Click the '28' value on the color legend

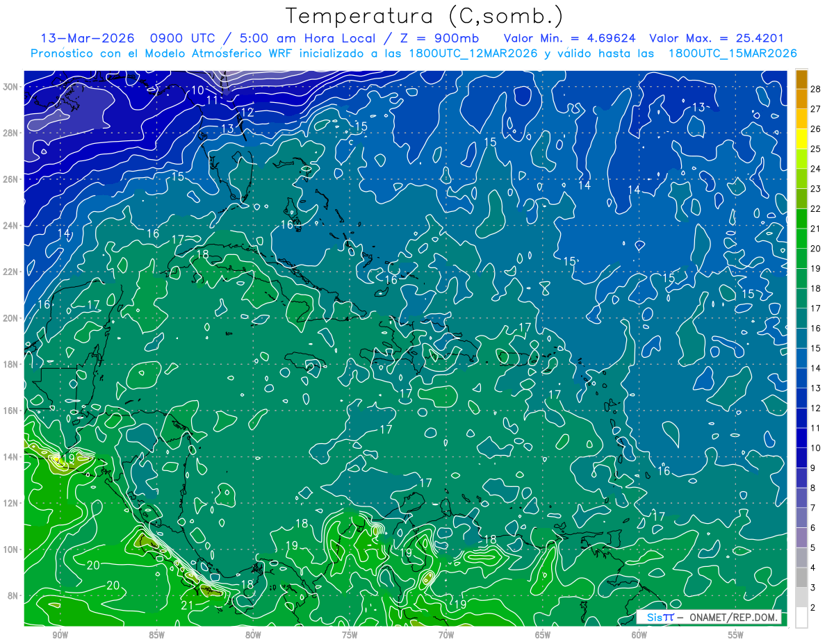pyautogui.click(x=816, y=88)
